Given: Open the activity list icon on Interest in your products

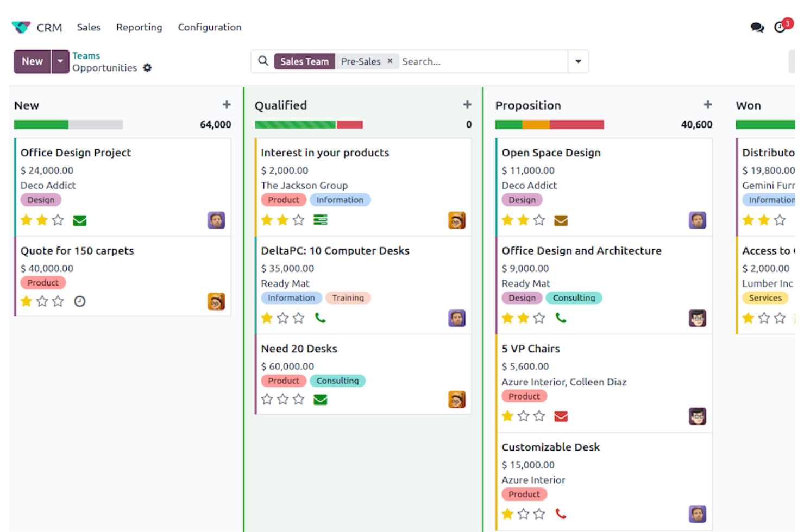Looking at the screenshot, I should click(x=321, y=220).
